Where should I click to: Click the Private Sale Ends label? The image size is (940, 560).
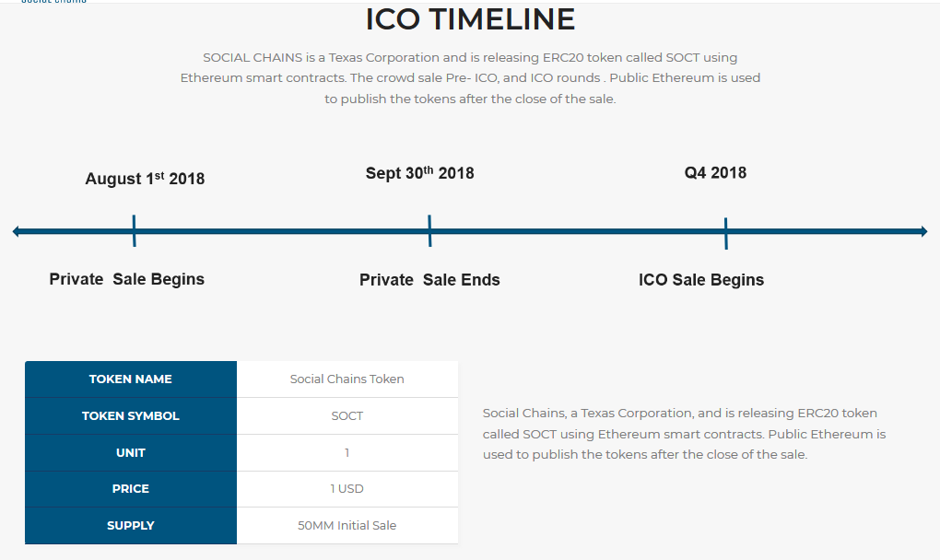coord(429,280)
